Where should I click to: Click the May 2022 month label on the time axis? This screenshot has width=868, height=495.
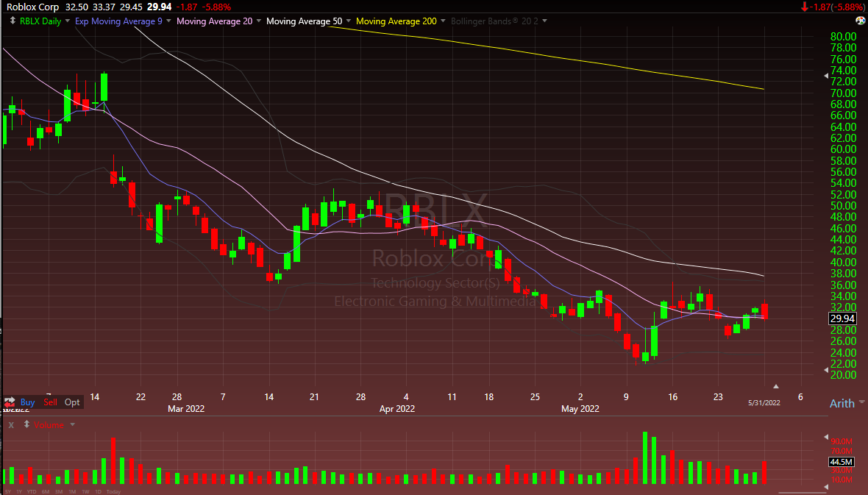pyautogui.click(x=580, y=409)
